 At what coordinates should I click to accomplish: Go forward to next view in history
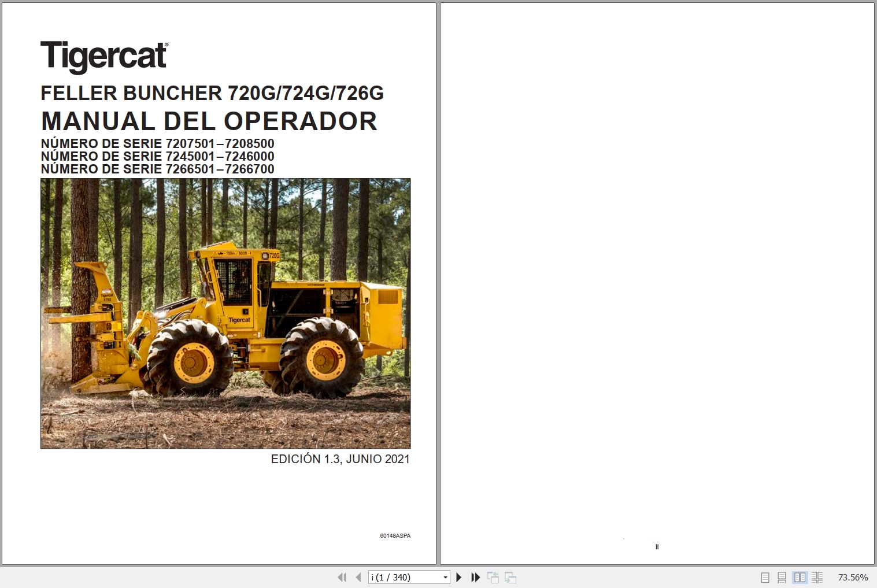[x=510, y=577]
